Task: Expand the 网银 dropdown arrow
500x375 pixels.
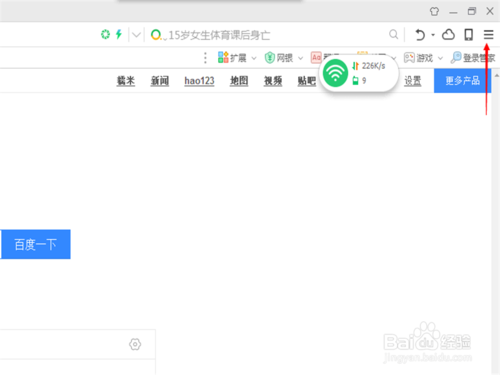Action: [300, 58]
